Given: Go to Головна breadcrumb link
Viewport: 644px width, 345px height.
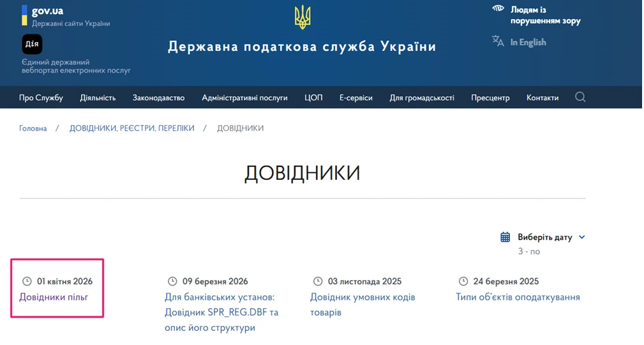Looking at the screenshot, I should pos(33,128).
